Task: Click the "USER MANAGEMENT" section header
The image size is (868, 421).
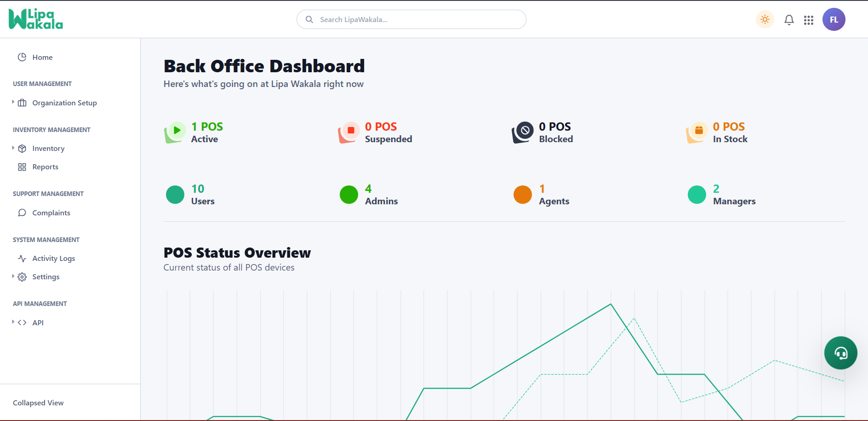Action: 42,84
